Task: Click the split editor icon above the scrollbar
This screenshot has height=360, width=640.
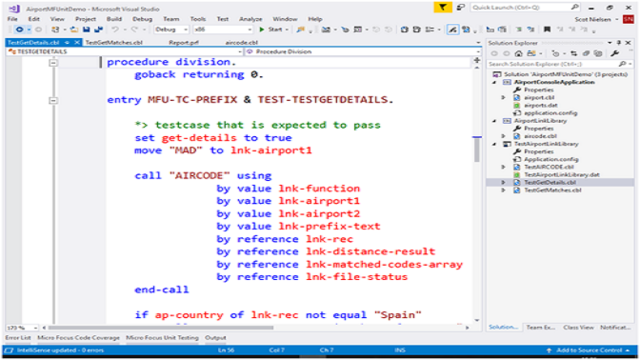Action: [x=476, y=61]
